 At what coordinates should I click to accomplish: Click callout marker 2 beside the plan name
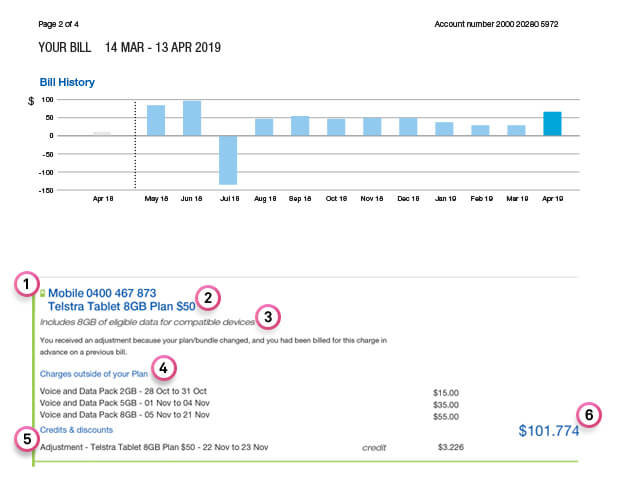click(208, 297)
